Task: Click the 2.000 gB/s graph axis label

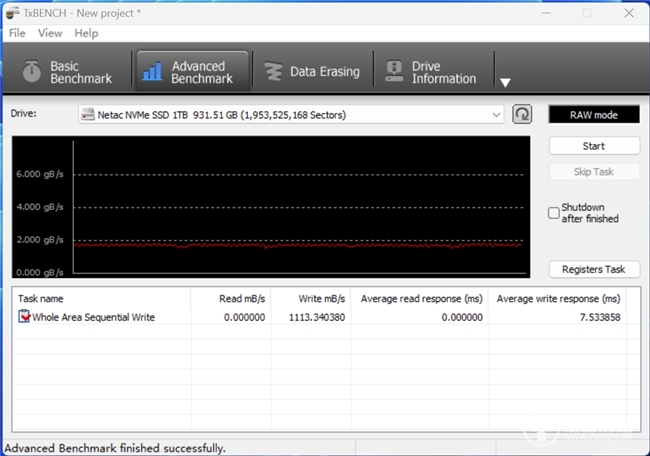Action: (x=40, y=240)
